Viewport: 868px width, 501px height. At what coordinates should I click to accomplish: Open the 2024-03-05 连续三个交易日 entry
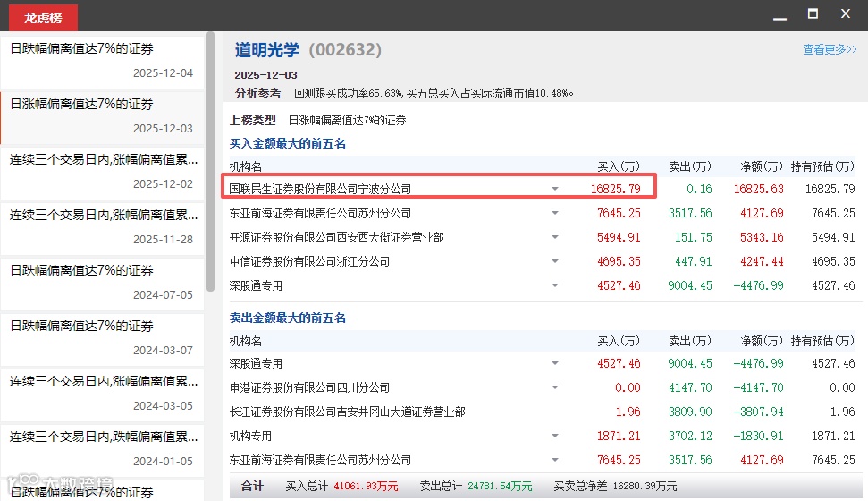102,394
